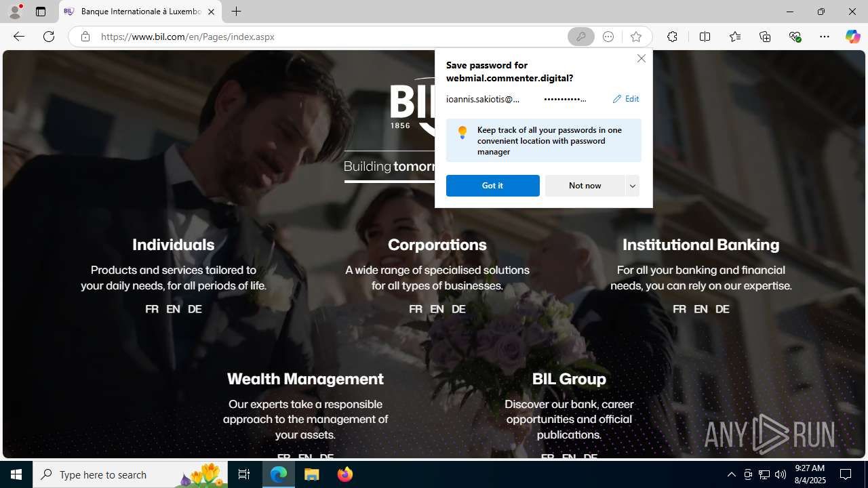The width and height of the screenshot is (868, 488).
Task: Expand the Not now dropdown arrow
Action: [632, 186]
